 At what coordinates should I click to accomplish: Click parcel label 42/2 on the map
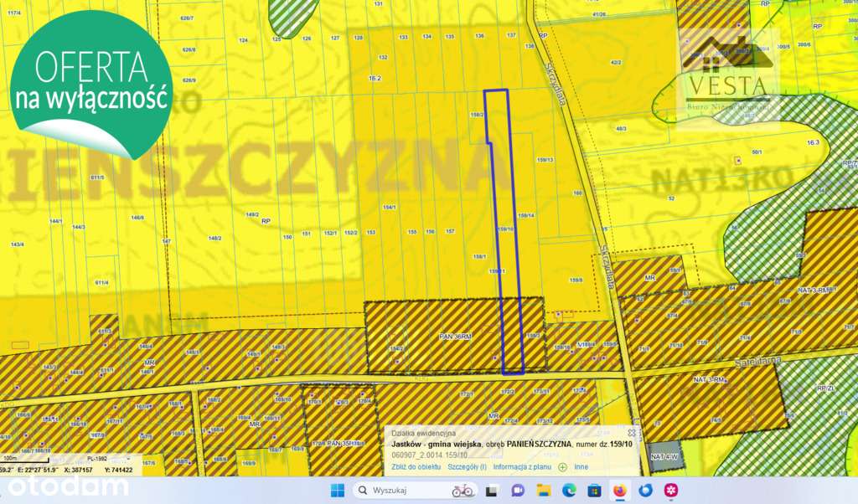[x=616, y=62]
